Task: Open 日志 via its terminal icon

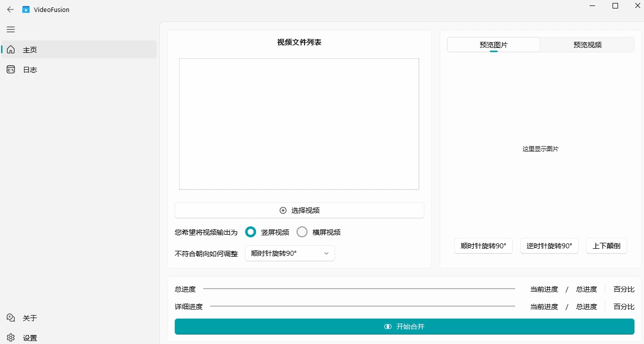Action: pyautogui.click(x=11, y=70)
